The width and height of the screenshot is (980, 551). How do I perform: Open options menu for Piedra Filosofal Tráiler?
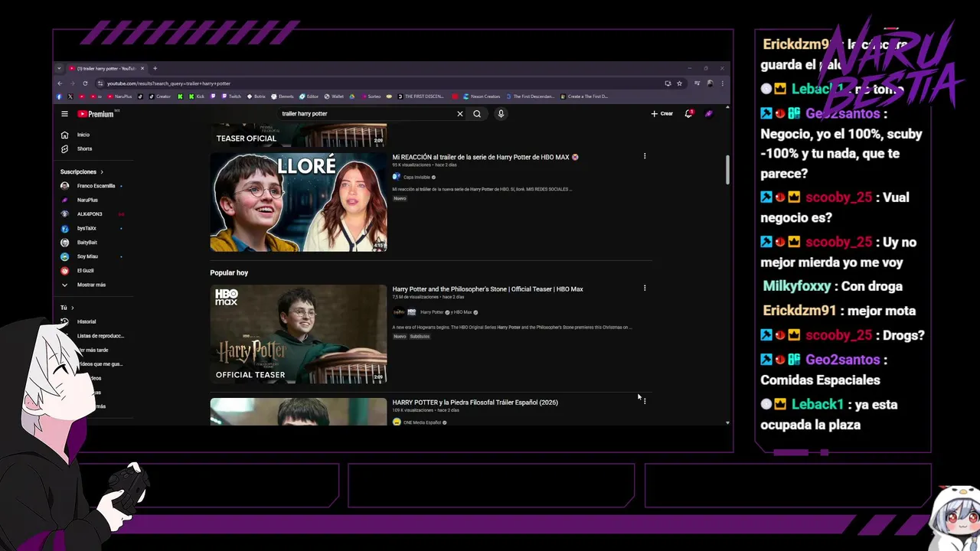click(x=645, y=401)
